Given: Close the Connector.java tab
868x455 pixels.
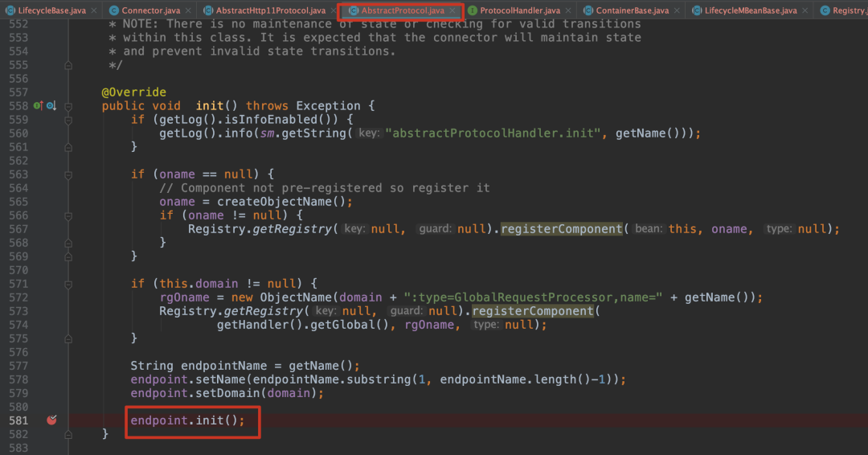Looking at the screenshot, I should click(x=188, y=10).
